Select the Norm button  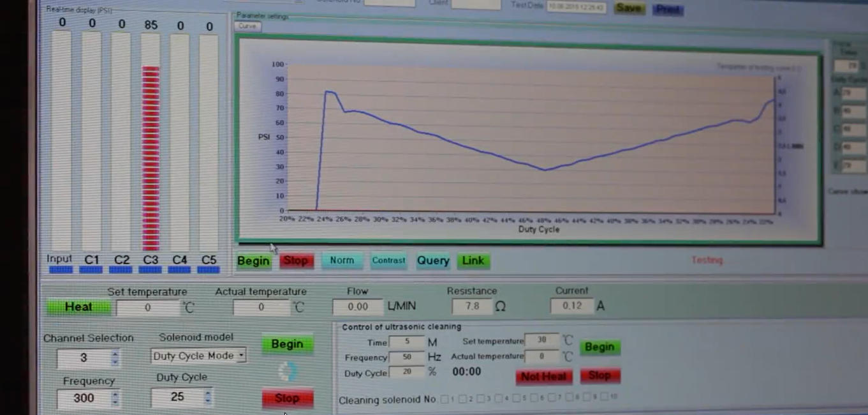click(342, 260)
